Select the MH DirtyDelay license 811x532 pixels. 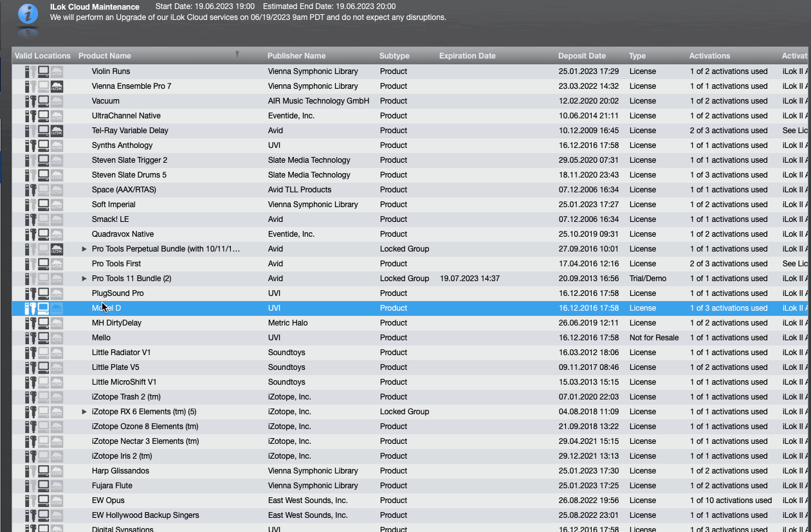pyautogui.click(x=116, y=323)
